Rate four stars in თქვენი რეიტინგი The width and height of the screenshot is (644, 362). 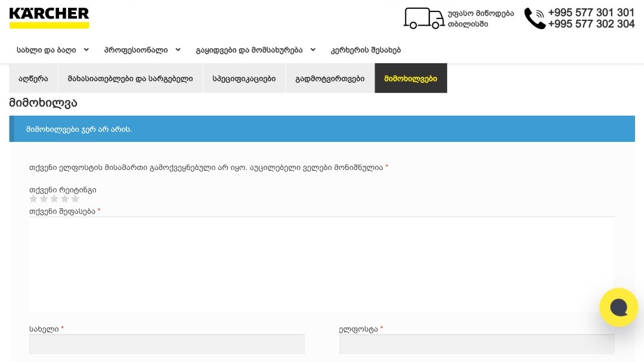(x=65, y=199)
